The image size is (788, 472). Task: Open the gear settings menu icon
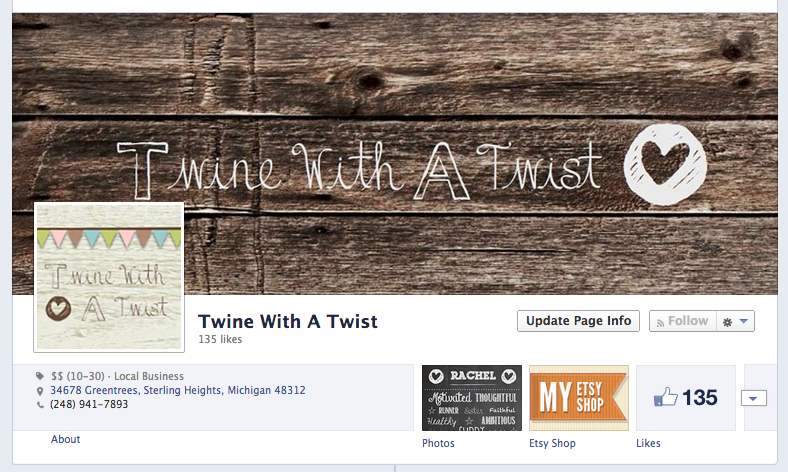(x=727, y=322)
